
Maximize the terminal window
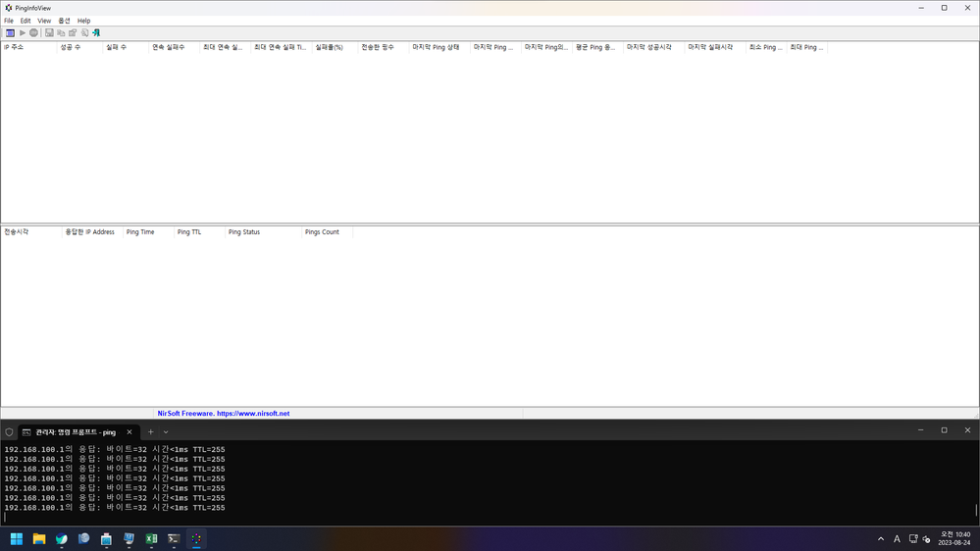pyautogui.click(x=945, y=430)
